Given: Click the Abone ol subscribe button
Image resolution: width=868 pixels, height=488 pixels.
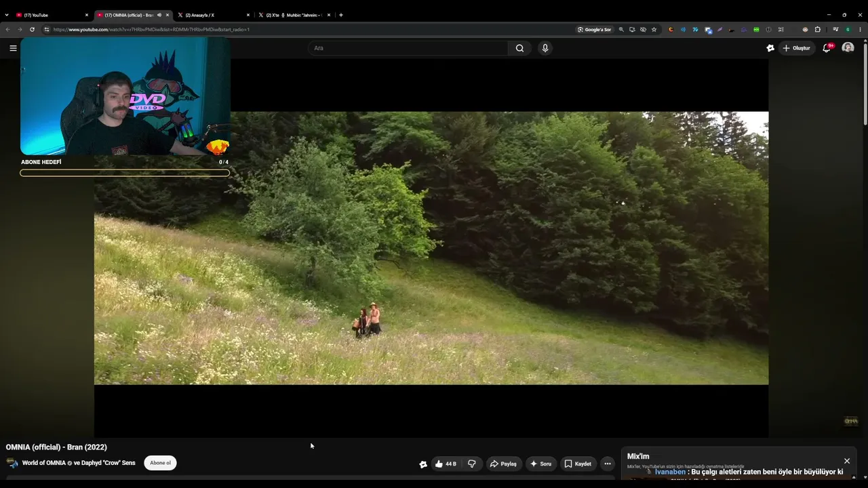Looking at the screenshot, I should click(x=160, y=463).
